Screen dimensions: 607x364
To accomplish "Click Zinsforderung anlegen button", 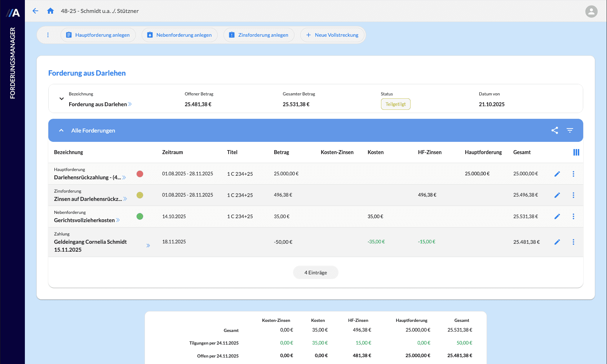I will [x=259, y=35].
